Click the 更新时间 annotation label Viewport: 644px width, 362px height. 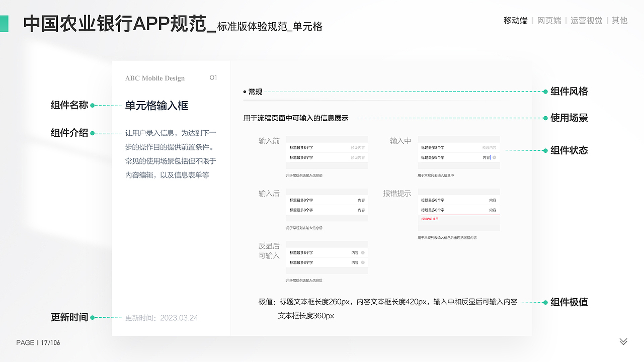(x=69, y=317)
